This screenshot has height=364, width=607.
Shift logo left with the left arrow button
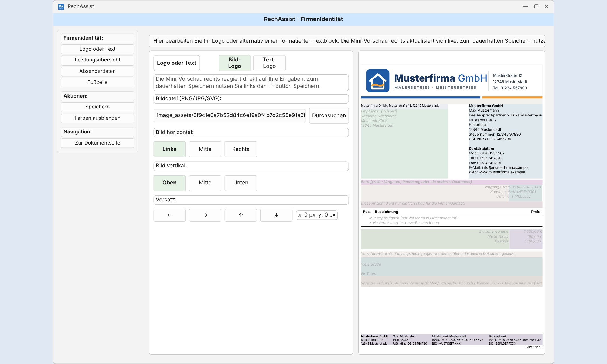point(169,215)
